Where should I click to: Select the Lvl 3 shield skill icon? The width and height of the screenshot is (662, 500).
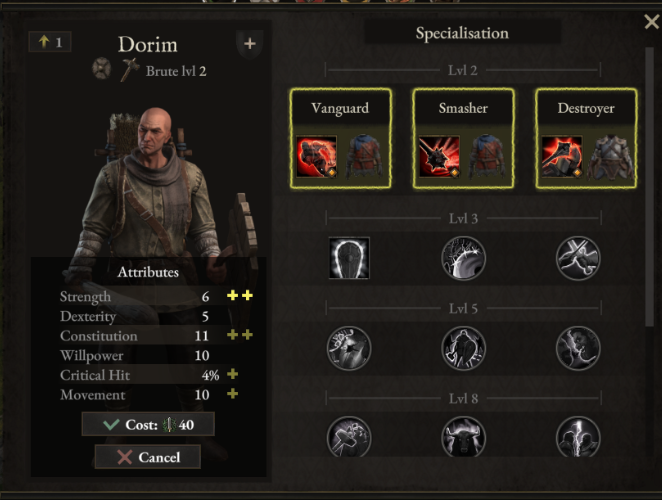[x=349, y=258]
